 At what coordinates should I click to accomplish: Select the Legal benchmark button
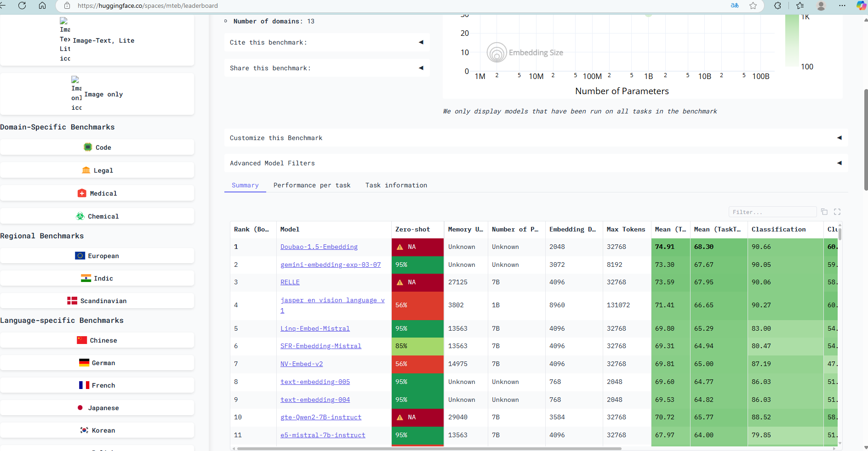tap(97, 170)
